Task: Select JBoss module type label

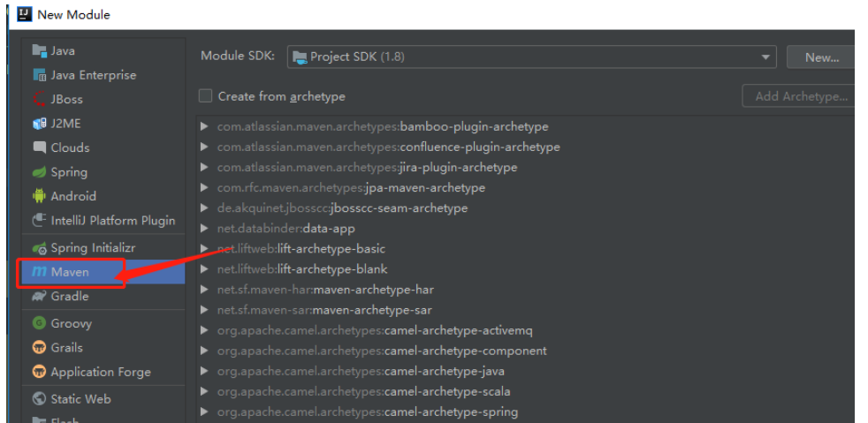Action: pyautogui.click(x=66, y=100)
